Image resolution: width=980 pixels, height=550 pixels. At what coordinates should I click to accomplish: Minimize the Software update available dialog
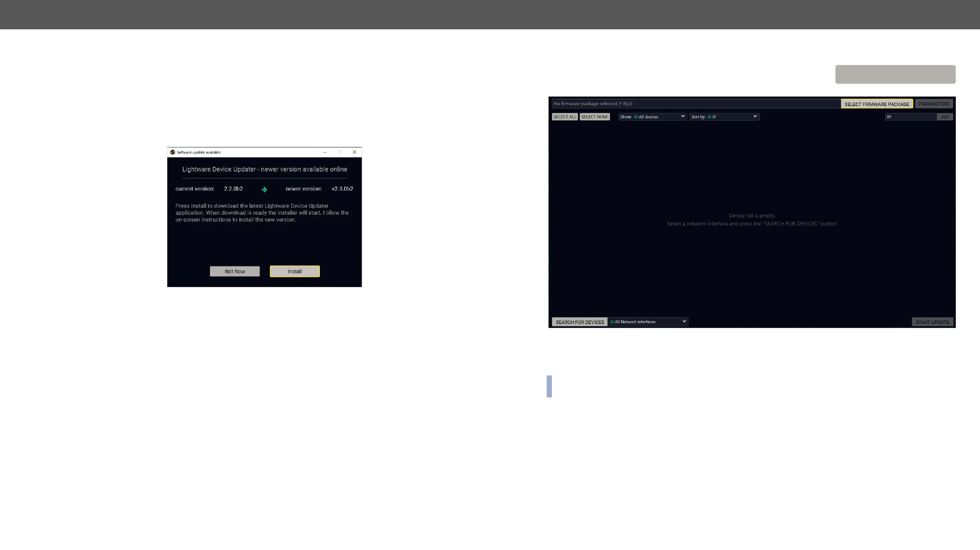[x=325, y=152]
